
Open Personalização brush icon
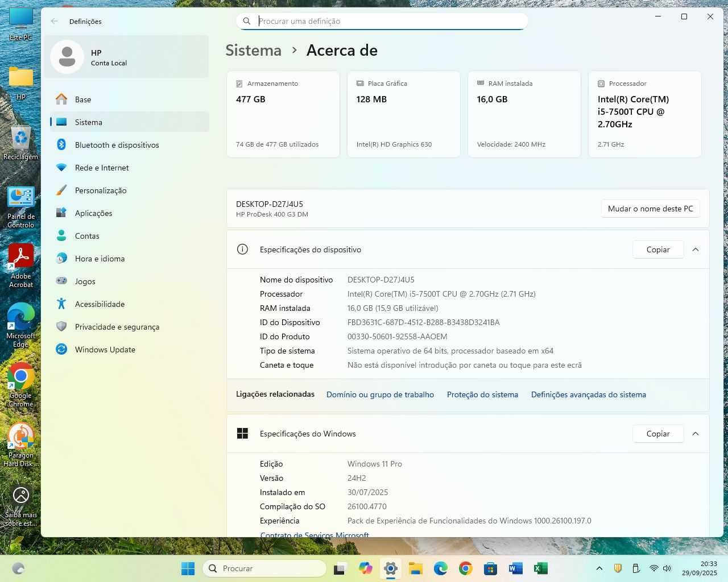click(x=61, y=190)
